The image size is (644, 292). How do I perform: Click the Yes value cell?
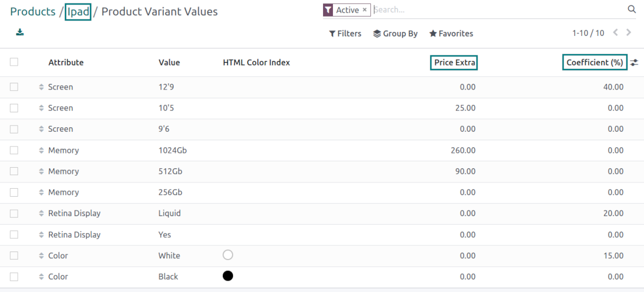(165, 235)
